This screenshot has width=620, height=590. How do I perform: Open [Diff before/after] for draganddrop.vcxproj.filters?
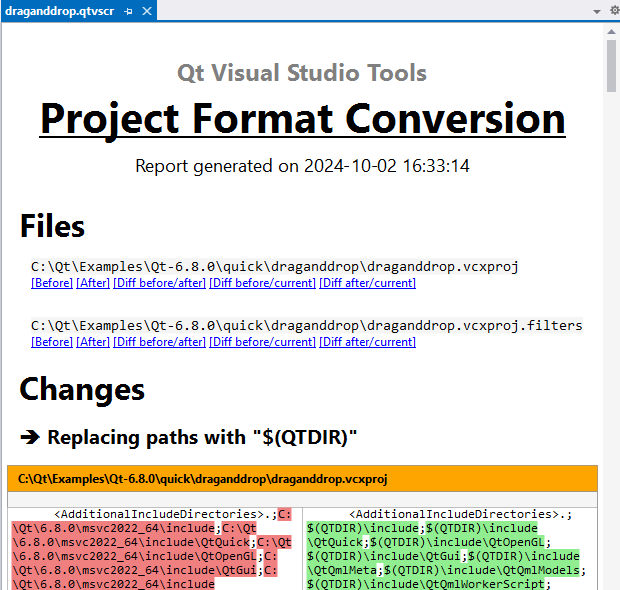pyautogui.click(x=159, y=342)
